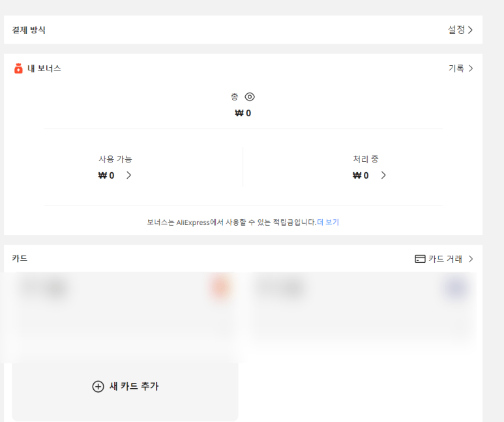The height and width of the screenshot is (422, 504).
Task: Click the red bonus bag icon
Action: point(18,68)
